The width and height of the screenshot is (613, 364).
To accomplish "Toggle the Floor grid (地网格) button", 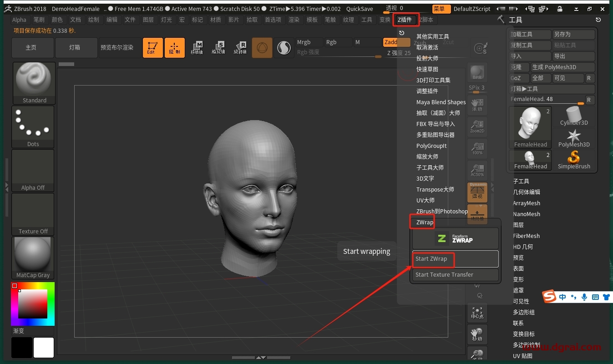I will 477,214.
